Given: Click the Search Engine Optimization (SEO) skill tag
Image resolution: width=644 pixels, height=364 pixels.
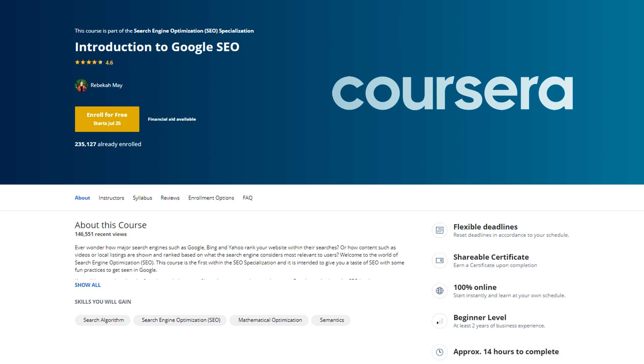Looking at the screenshot, I should pyautogui.click(x=180, y=320).
